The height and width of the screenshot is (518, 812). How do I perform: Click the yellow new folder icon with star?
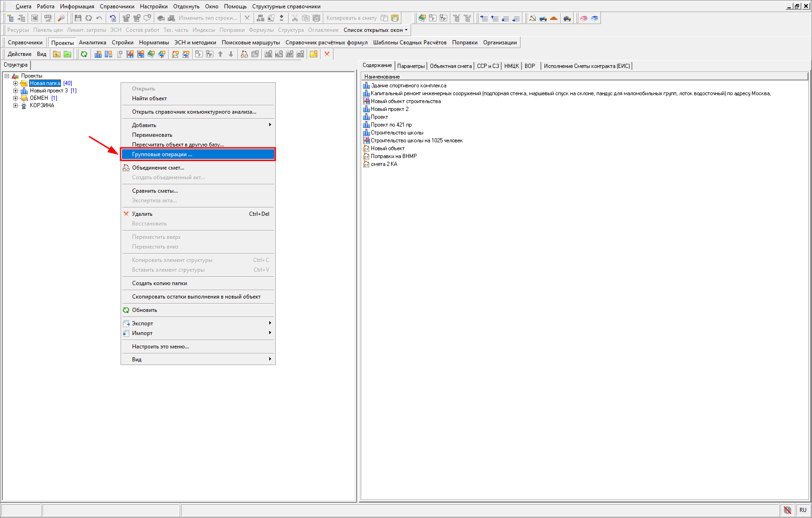(314, 54)
